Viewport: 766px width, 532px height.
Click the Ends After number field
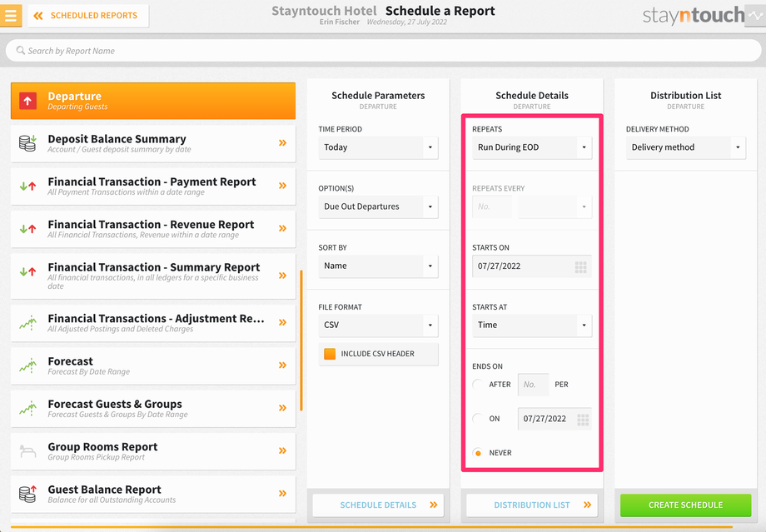533,385
